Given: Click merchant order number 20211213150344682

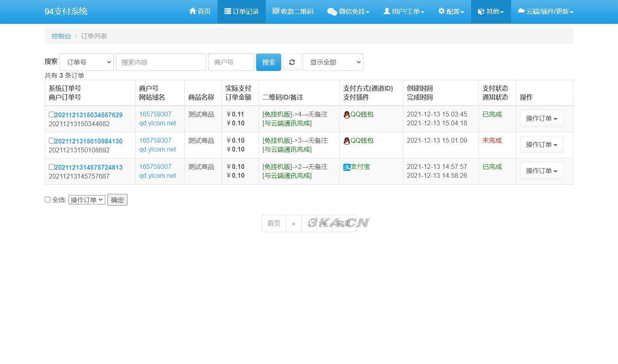Looking at the screenshot, I should pos(79,124).
